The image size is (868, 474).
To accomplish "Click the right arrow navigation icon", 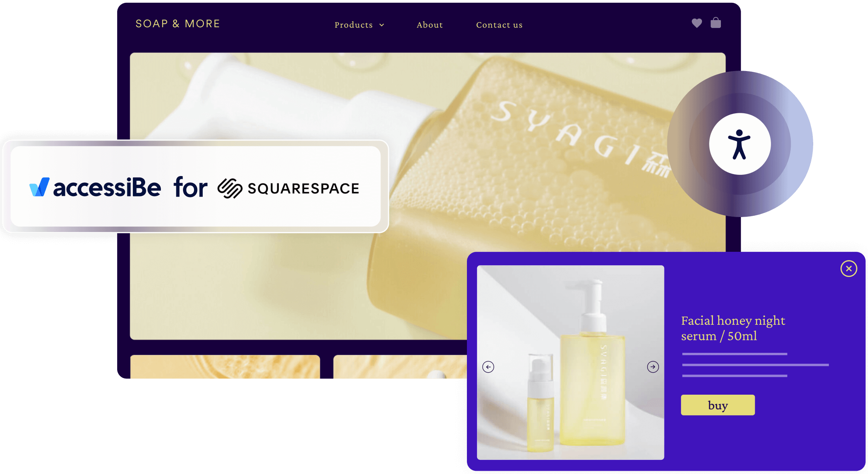I will (653, 366).
